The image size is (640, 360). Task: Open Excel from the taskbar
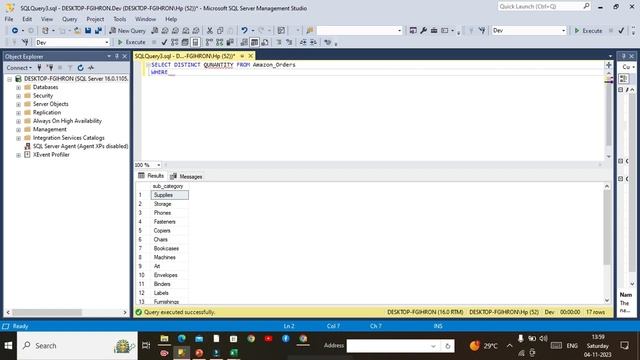tap(233, 353)
